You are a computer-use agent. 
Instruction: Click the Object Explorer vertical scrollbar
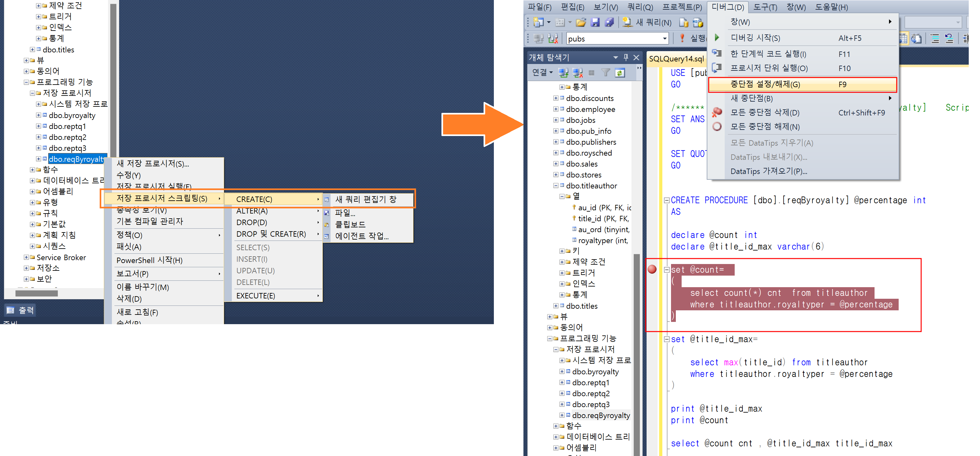click(637, 342)
